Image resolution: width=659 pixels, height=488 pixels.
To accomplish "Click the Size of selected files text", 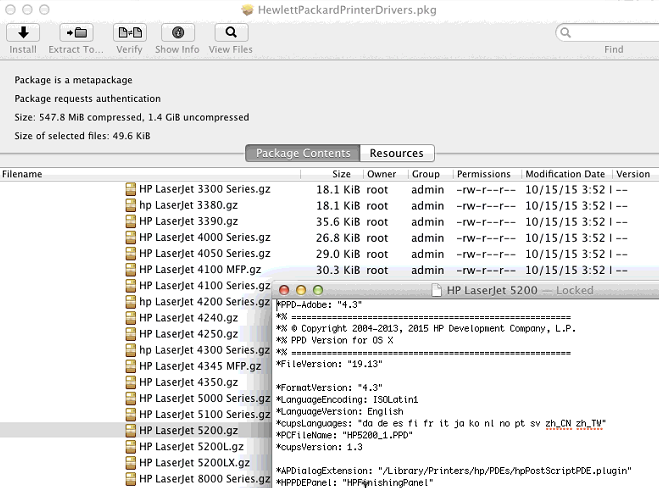I will [x=82, y=136].
